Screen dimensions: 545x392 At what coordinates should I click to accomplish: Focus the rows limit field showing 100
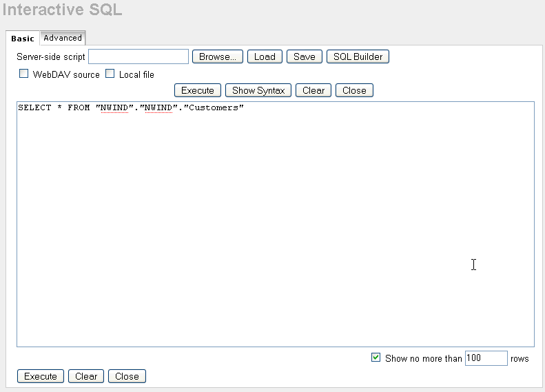pyautogui.click(x=486, y=358)
